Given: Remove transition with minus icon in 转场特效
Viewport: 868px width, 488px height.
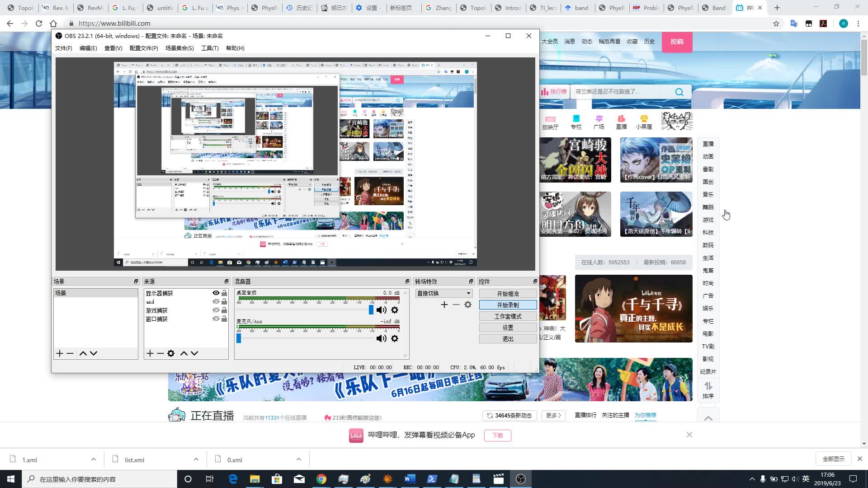Looking at the screenshot, I should (x=456, y=305).
